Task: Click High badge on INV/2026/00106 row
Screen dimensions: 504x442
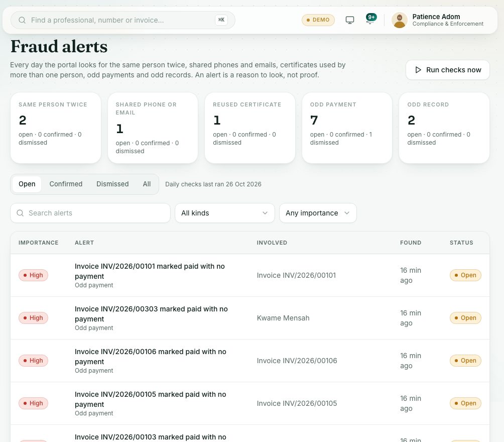Action: (33, 361)
